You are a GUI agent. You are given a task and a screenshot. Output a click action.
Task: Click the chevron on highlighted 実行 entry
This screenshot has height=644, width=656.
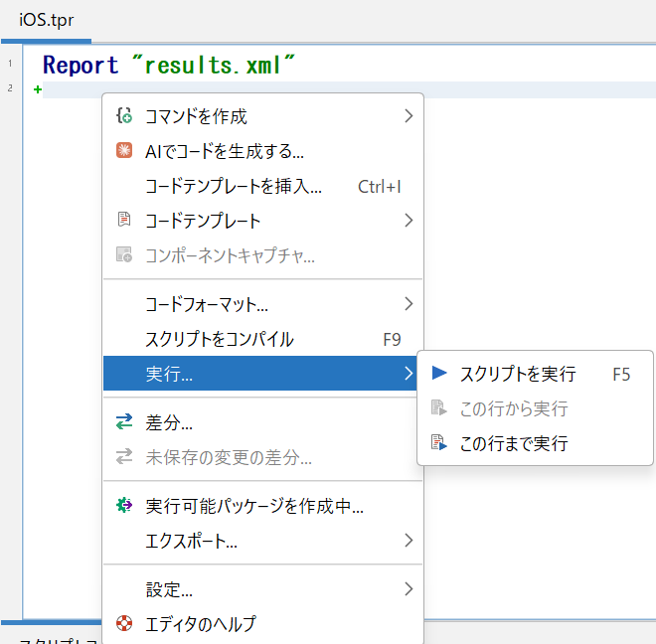tap(409, 373)
